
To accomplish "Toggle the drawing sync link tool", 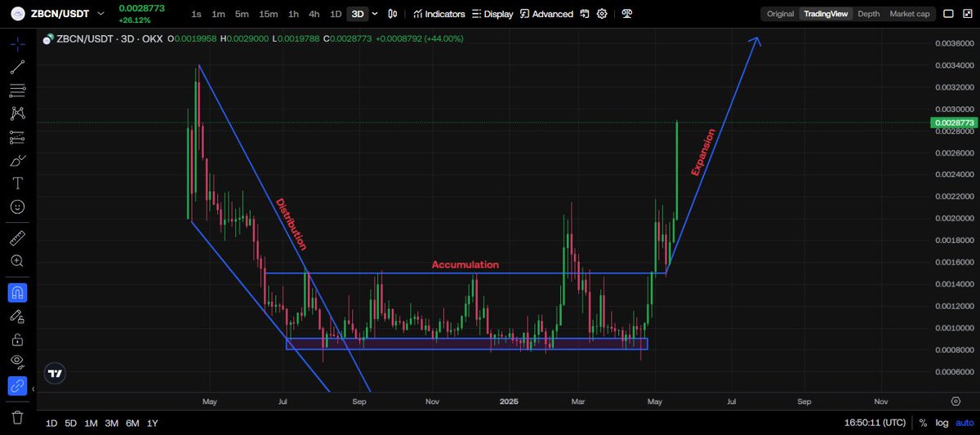I will (x=17, y=385).
